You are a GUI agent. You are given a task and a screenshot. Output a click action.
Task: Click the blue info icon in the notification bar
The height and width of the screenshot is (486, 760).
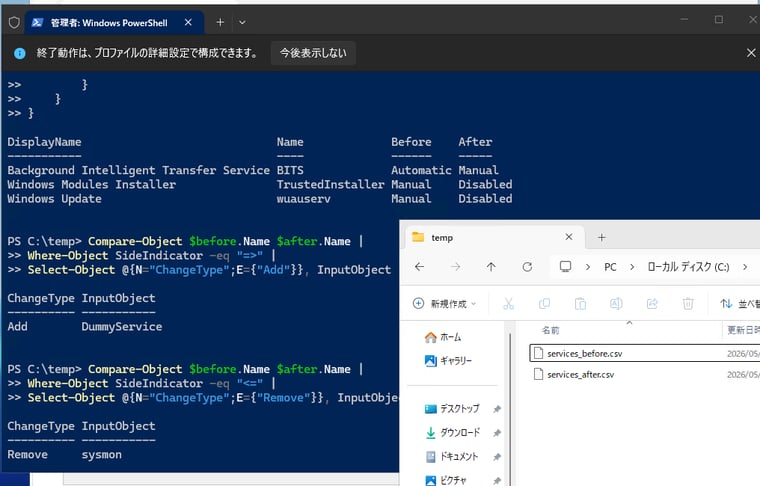coord(20,53)
